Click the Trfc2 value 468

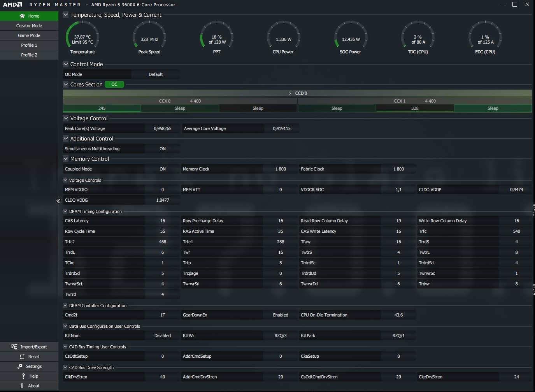tap(163, 242)
